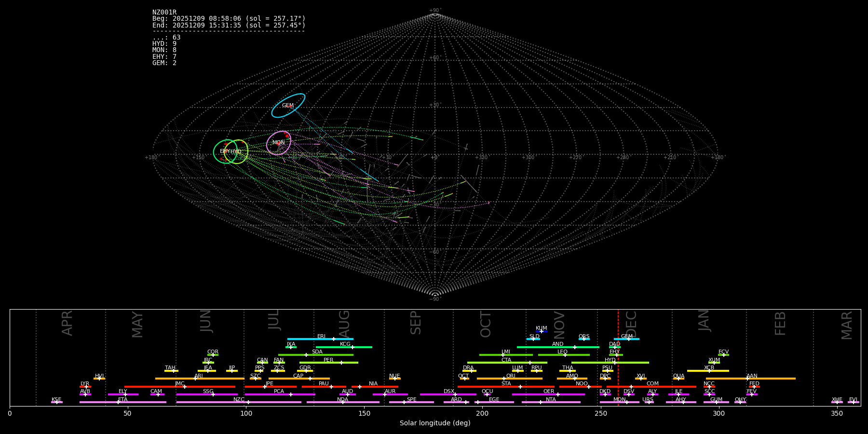Click the QUA shower bar
This screenshot has height=434, width=868.
[678, 379]
